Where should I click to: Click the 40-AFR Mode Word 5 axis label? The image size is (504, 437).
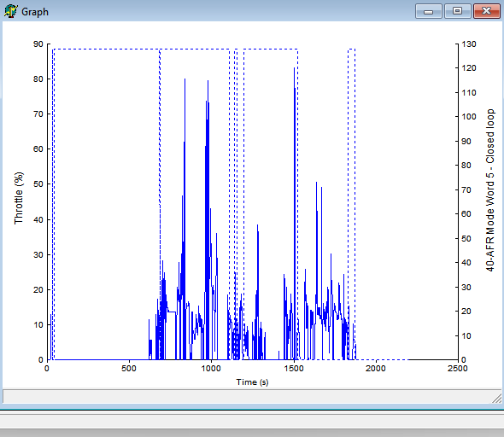(489, 190)
